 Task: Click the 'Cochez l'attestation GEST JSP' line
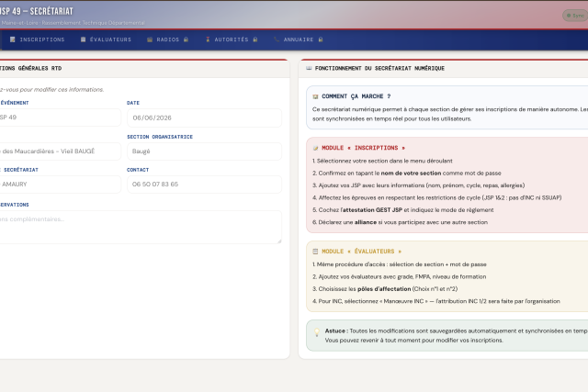[403, 210]
